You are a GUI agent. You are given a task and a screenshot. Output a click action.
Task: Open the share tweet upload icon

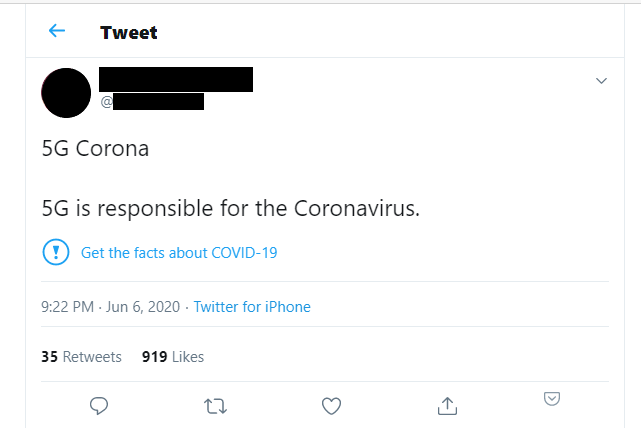(447, 406)
